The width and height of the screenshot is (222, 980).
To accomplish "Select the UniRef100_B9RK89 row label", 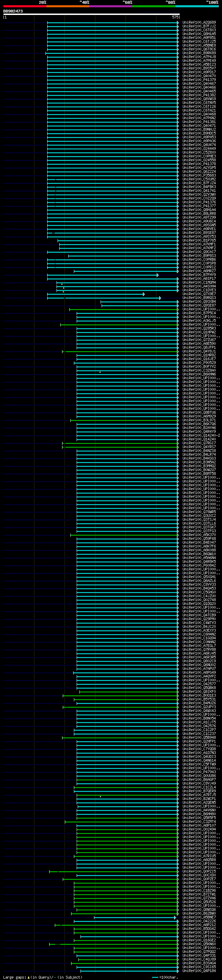I will pyautogui.click(x=199, y=53).
